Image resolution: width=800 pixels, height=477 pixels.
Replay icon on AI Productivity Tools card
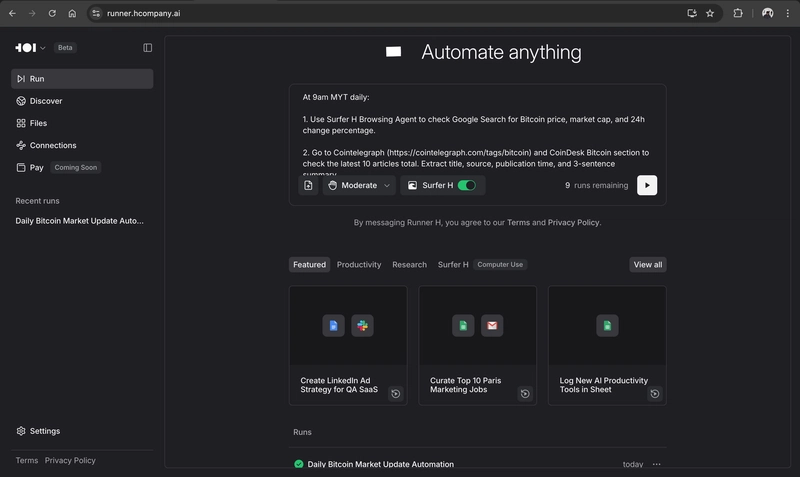(x=655, y=393)
